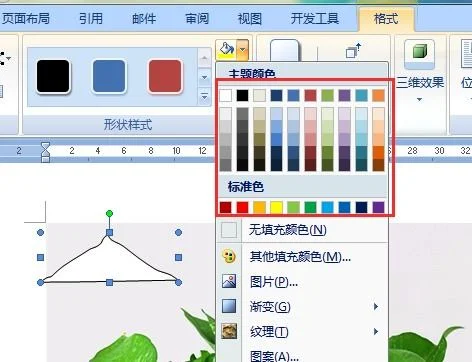Image resolution: width=472 pixels, height=362 pixels.
Task: Click the picture icon beside 图片(P)
Action: (229, 281)
